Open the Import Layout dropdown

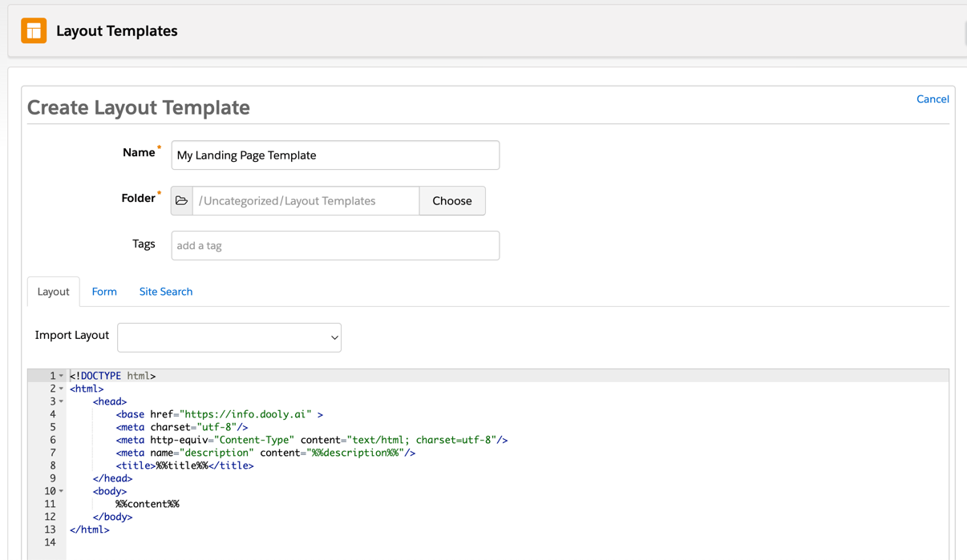coord(229,337)
